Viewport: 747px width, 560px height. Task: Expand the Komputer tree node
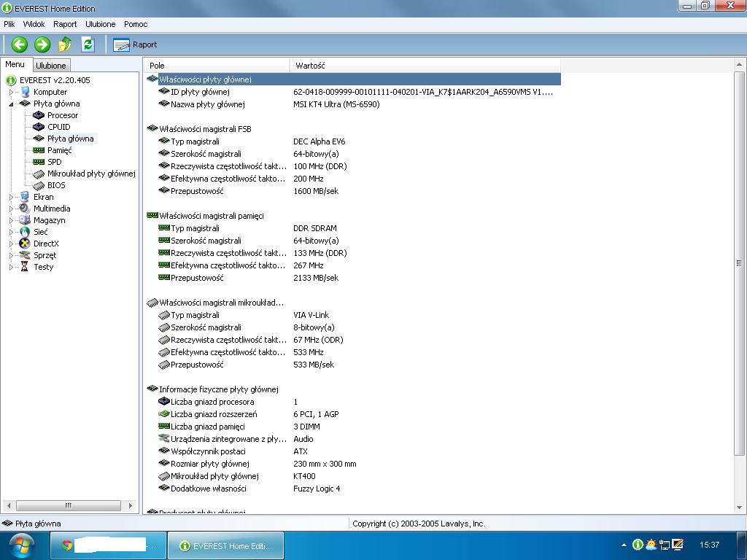tap(11, 92)
